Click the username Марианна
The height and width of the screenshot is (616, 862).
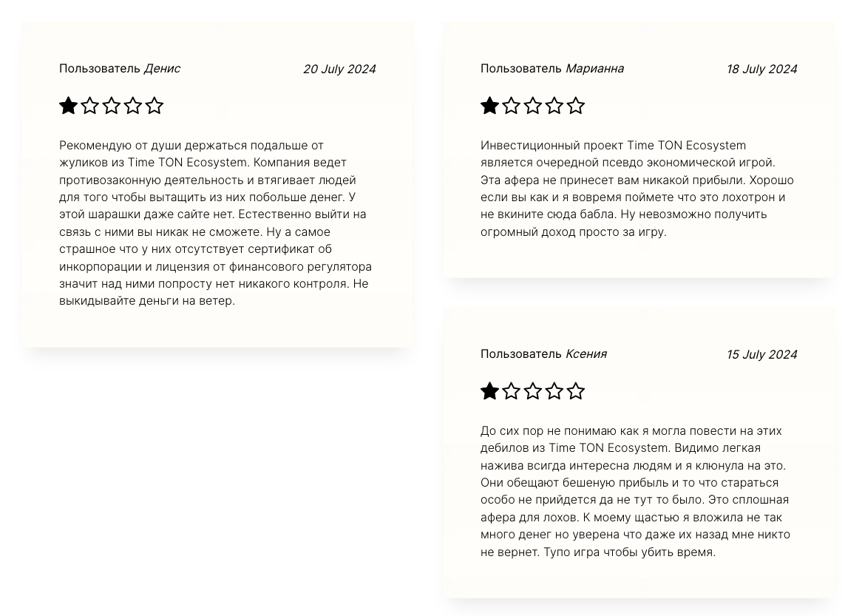pos(595,69)
